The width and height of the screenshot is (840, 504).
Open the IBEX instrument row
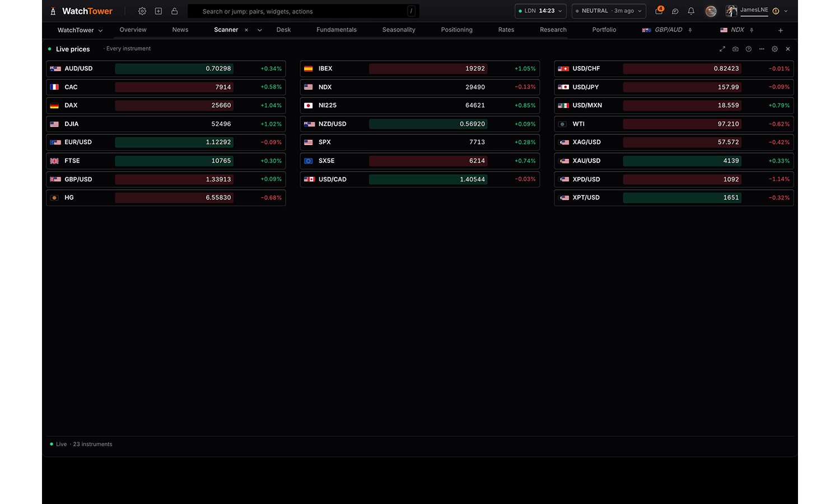pos(420,69)
